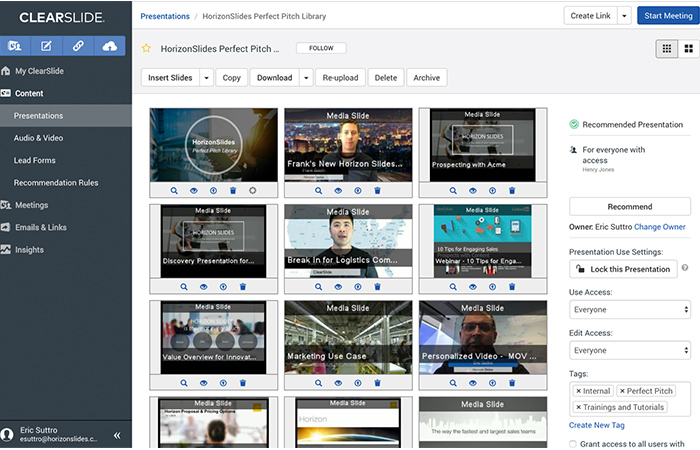Viewport: 700px width, 450px height.
Task: Click the Change Owner link
Action: pos(659,227)
